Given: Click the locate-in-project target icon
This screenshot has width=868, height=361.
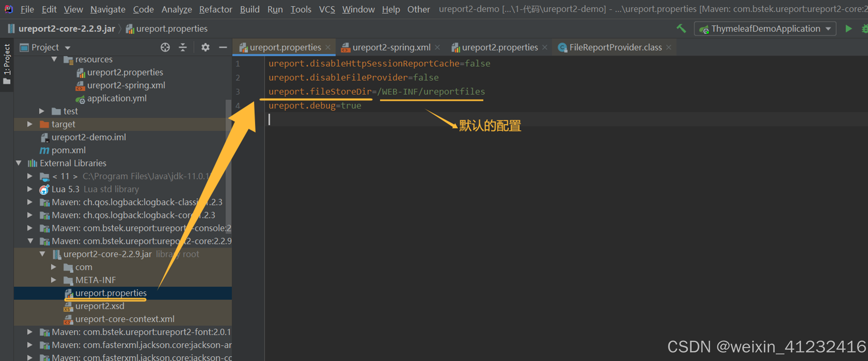Looking at the screenshot, I should 165,47.
